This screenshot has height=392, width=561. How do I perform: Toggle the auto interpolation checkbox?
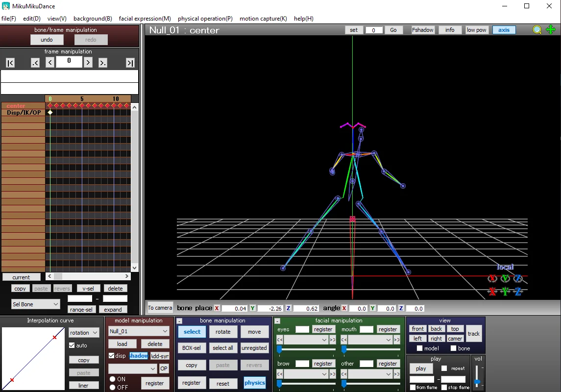point(72,345)
